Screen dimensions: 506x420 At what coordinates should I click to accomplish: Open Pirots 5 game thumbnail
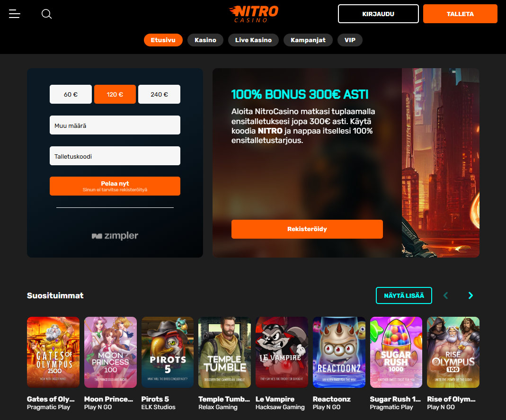pos(168,352)
